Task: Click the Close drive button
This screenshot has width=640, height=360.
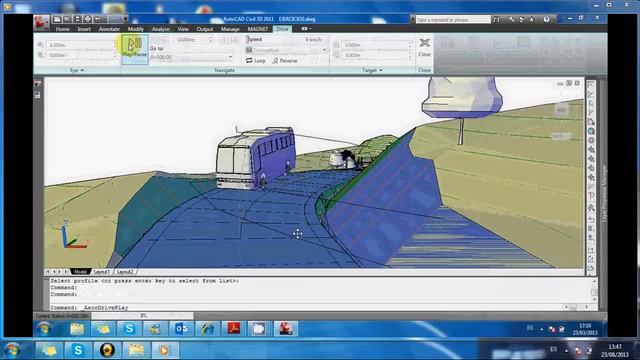Action: tap(424, 47)
